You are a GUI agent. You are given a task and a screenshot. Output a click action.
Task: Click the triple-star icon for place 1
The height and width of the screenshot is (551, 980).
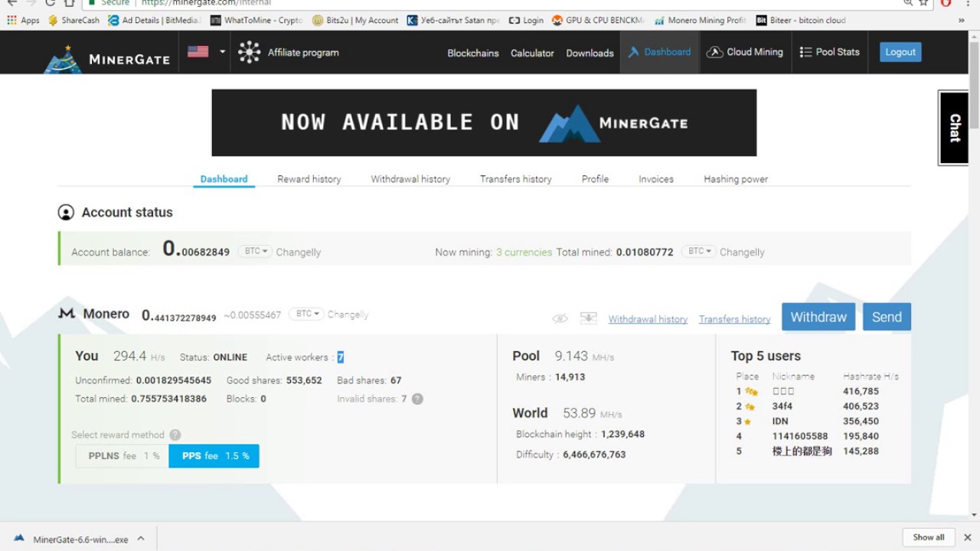(752, 392)
